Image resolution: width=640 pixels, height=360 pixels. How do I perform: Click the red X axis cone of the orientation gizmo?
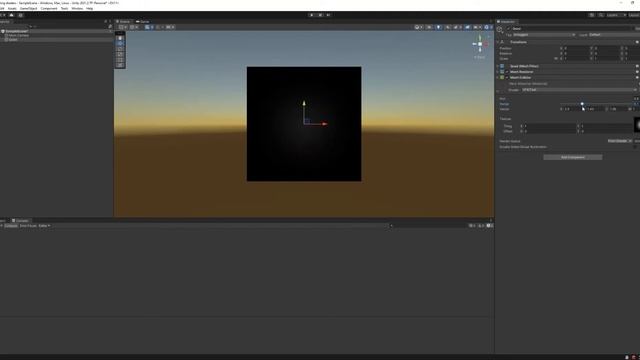pos(486,44)
